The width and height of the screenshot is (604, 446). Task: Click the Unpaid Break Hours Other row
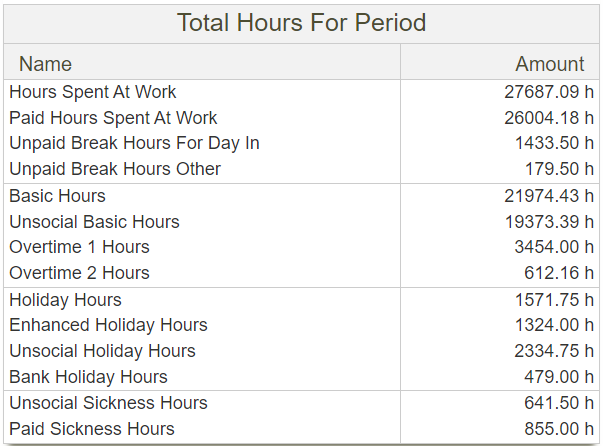115,169
